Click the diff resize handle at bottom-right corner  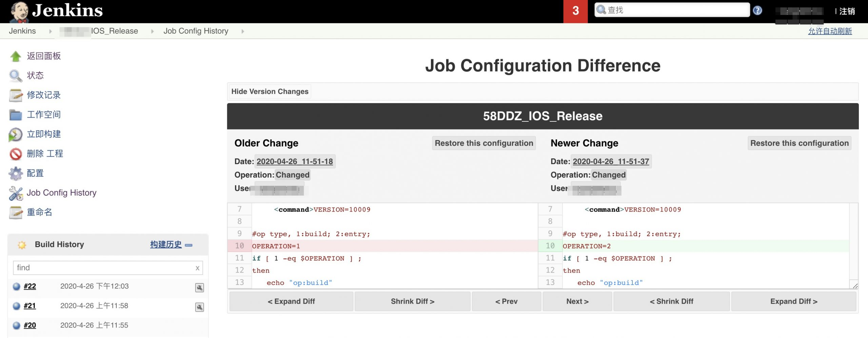(x=855, y=285)
